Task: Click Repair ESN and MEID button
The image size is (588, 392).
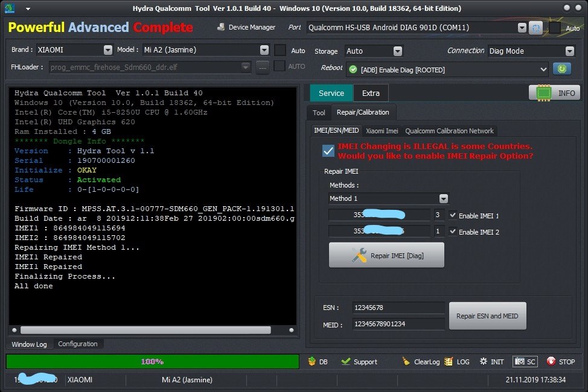Action: (x=487, y=316)
